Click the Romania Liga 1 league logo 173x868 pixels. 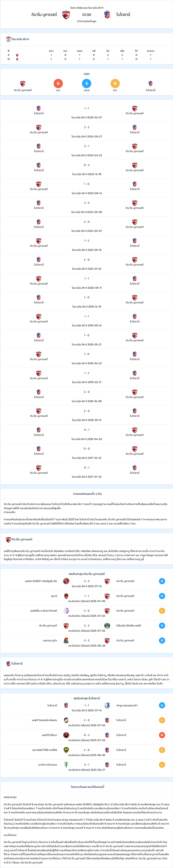pos(8,39)
